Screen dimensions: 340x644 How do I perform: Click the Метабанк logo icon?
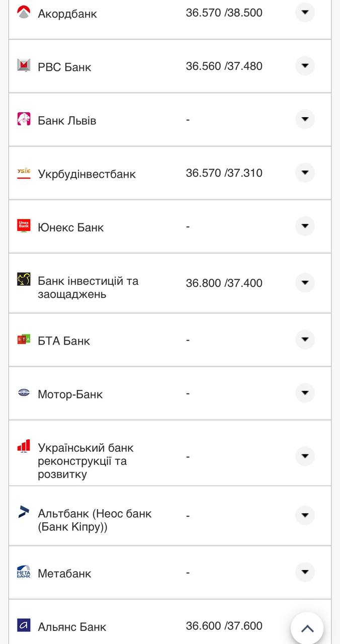click(x=23, y=572)
